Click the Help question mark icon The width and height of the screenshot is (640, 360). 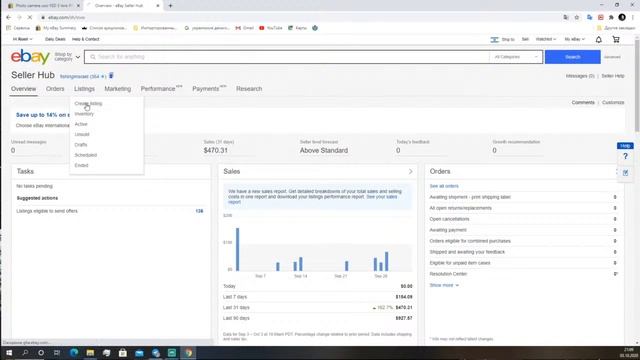click(625, 156)
